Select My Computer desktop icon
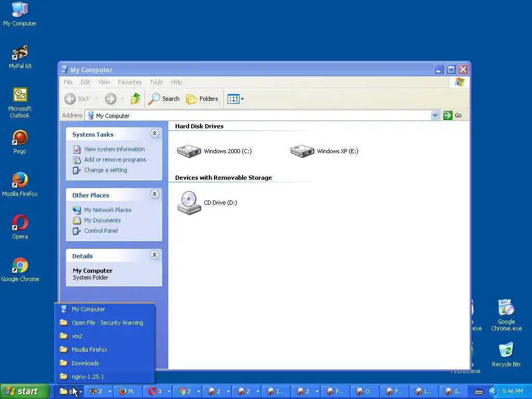Screen dimensions: 532x399 coord(20,14)
